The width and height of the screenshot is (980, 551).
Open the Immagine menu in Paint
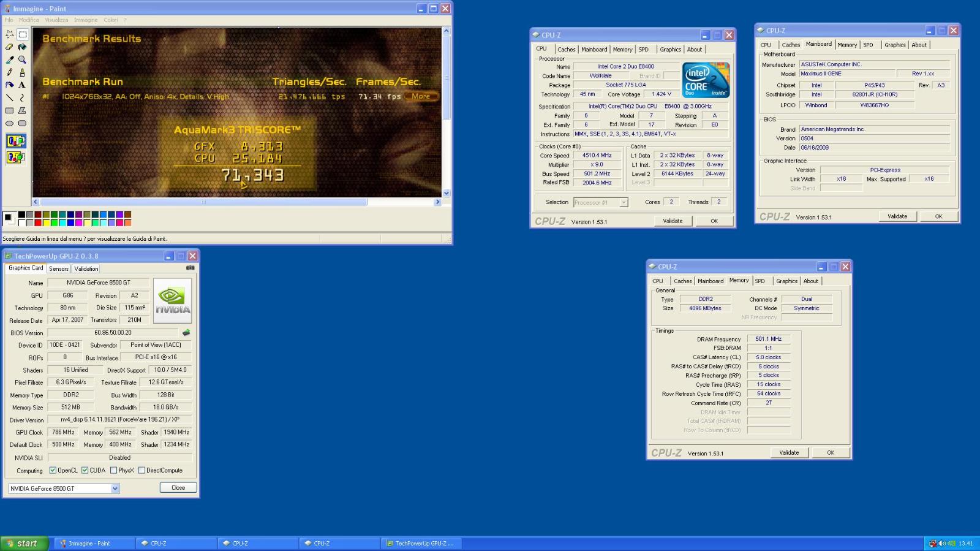[86, 20]
